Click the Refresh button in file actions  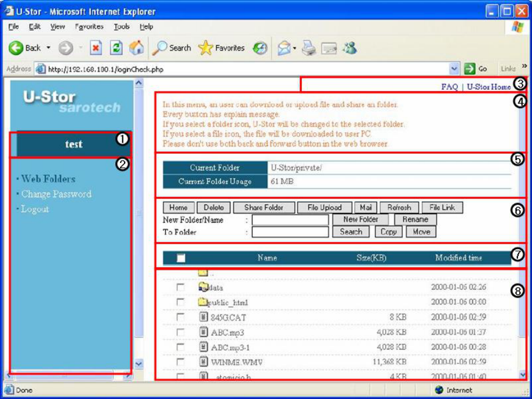pos(399,208)
